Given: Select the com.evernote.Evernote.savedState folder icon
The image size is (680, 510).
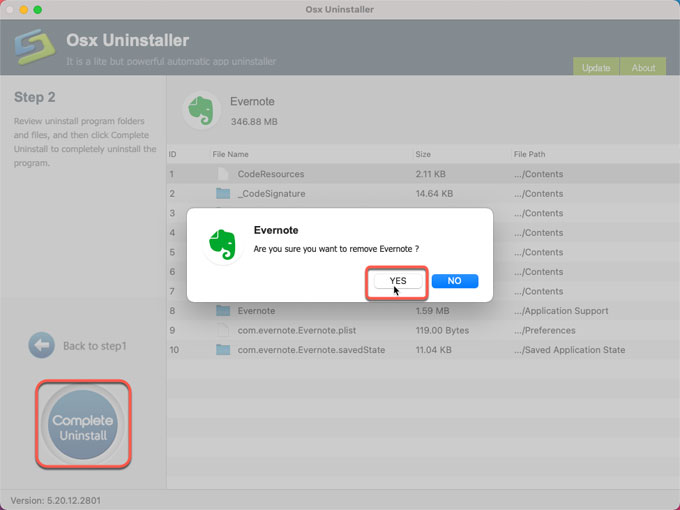Looking at the screenshot, I should [223, 350].
